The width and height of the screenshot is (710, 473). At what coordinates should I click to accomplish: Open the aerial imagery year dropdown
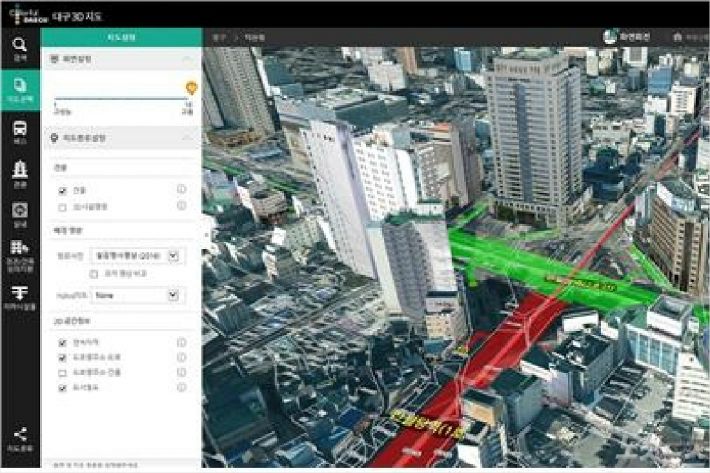pyautogui.click(x=176, y=256)
